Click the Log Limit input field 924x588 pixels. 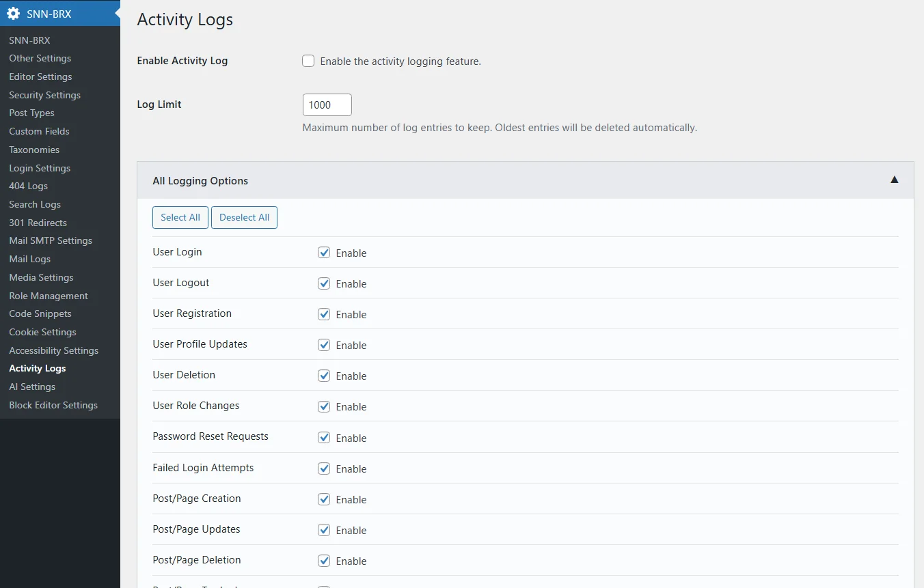point(327,105)
